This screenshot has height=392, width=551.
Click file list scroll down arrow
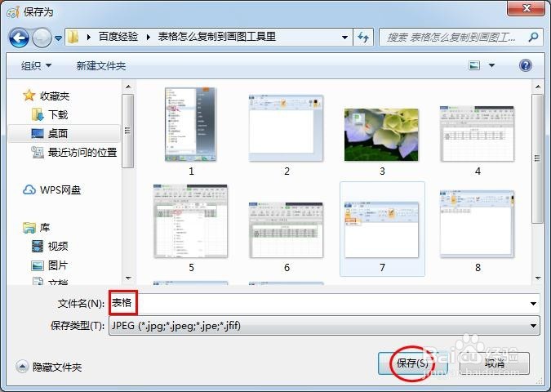point(538,278)
